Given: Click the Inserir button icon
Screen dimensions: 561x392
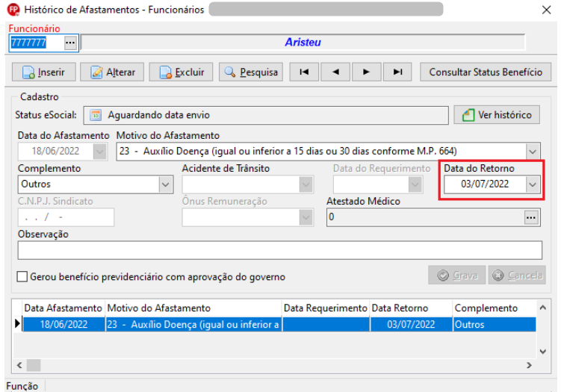Looking at the screenshot, I should [x=28, y=72].
